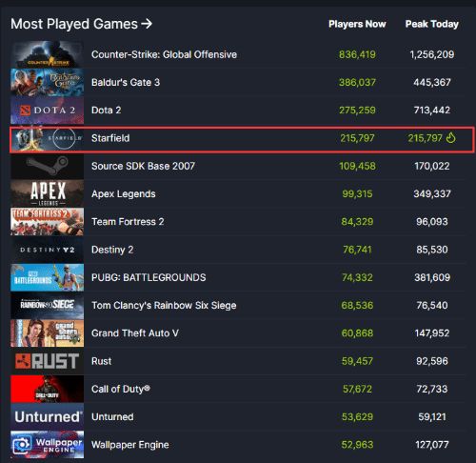The height and width of the screenshot is (463, 476).
Task: Select the Destiny 2 logo thumbnail
Action: [48, 250]
